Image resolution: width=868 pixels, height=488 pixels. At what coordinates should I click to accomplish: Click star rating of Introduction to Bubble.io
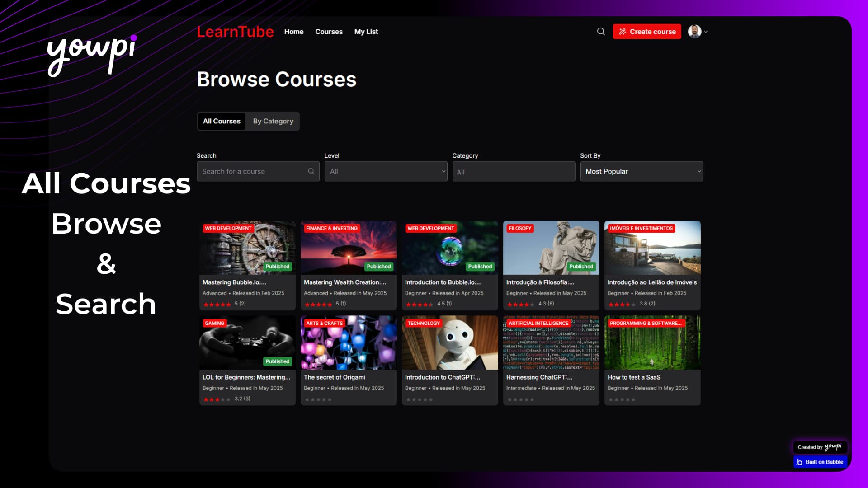[x=420, y=304]
